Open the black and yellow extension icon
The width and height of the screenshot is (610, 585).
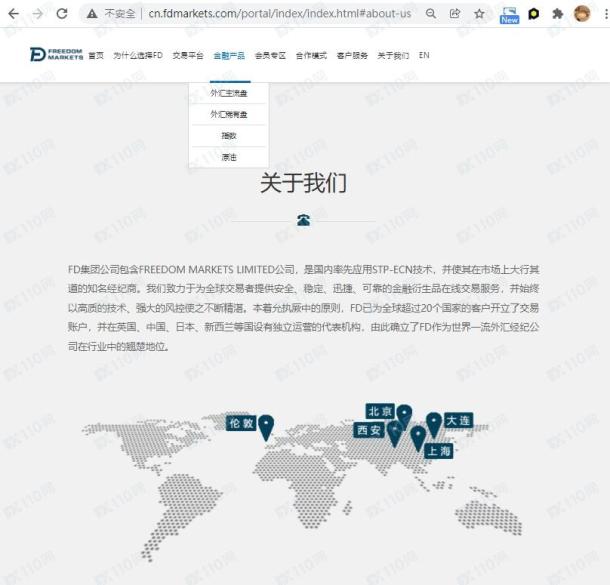click(x=534, y=14)
